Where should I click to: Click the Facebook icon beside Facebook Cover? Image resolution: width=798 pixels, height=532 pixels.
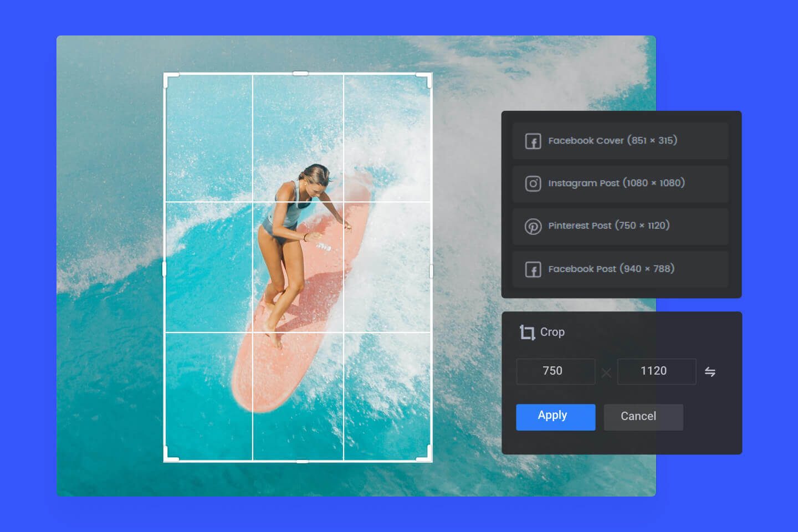click(533, 141)
